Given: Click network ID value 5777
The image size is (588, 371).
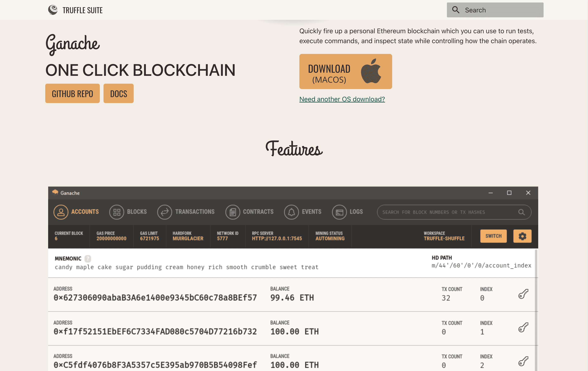Looking at the screenshot, I should 222,238.
